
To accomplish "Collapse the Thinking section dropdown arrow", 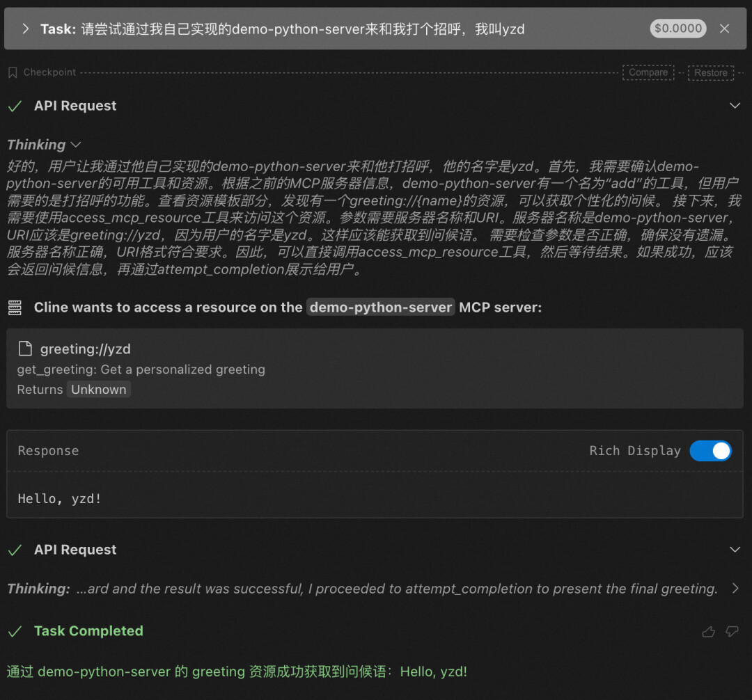I will coord(76,145).
